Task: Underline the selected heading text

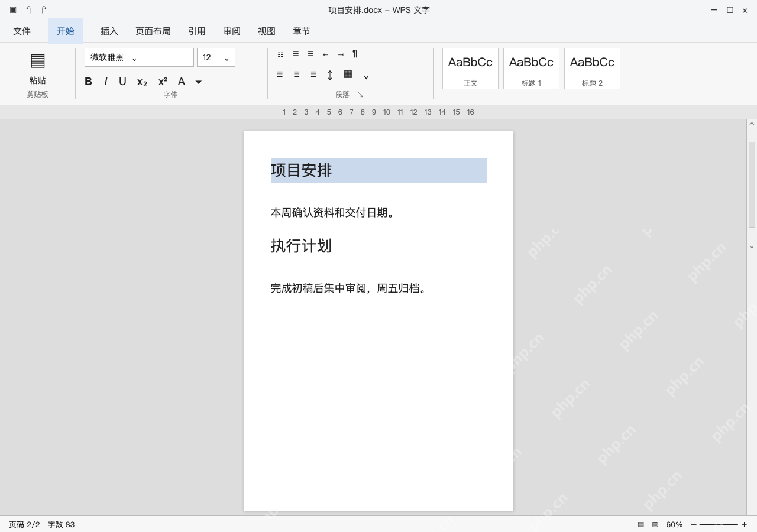Action: pyautogui.click(x=122, y=82)
